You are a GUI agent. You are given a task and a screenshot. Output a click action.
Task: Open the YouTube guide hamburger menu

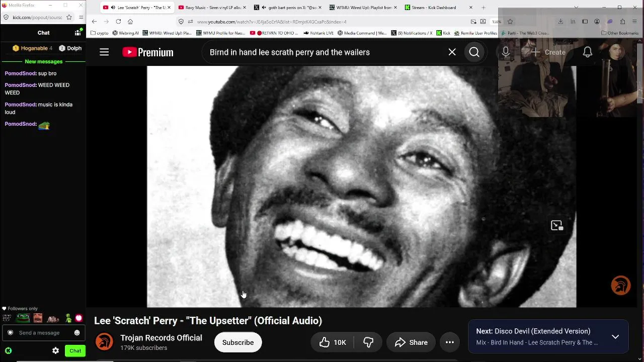tap(104, 52)
